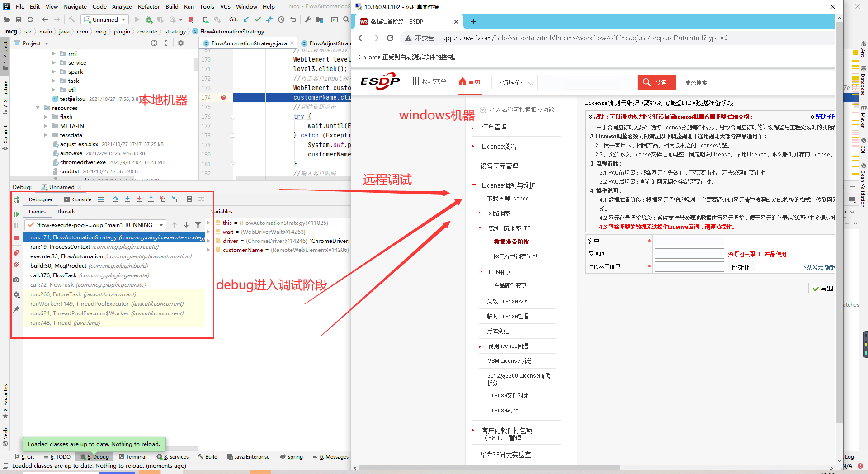The height and width of the screenshot is (474, 868).
Task: Click the Git Commit checkmark icon
Action: (x=258, y=19)
